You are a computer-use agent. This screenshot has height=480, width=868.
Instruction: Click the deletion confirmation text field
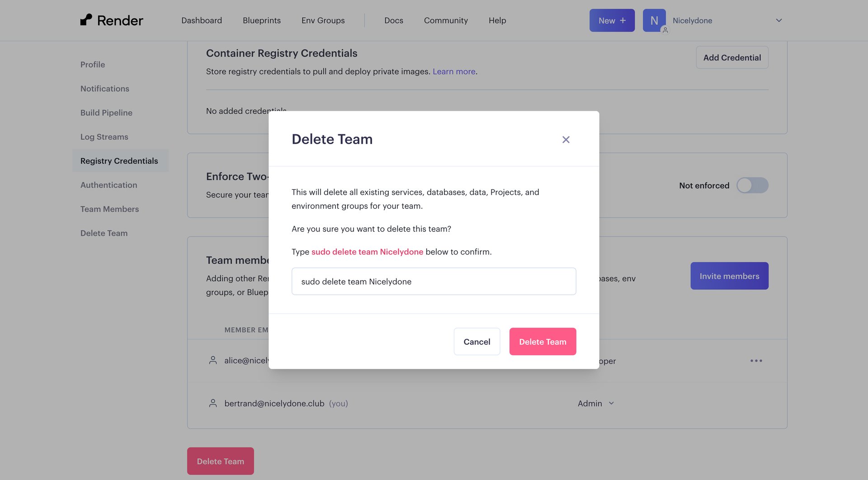pyautogui.click(x=434, y=281)
